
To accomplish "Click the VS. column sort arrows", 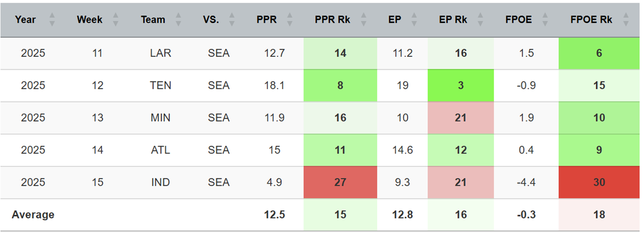I will tap(232, 20).
